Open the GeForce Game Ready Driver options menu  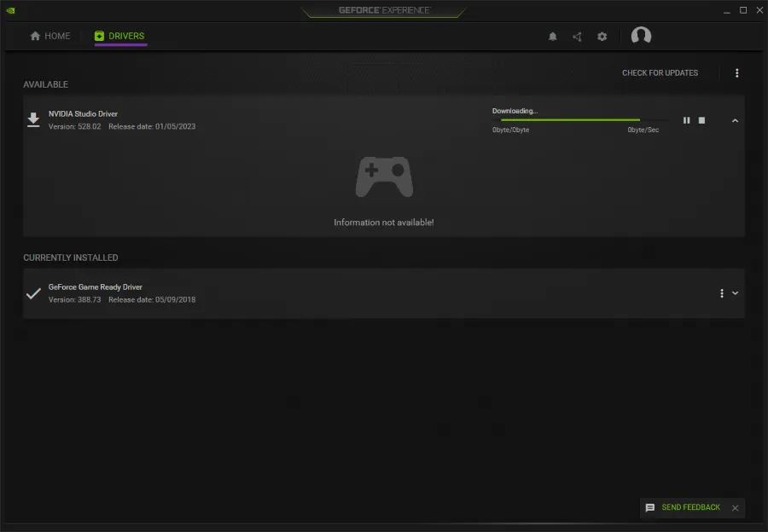click(x=721, y=293)
